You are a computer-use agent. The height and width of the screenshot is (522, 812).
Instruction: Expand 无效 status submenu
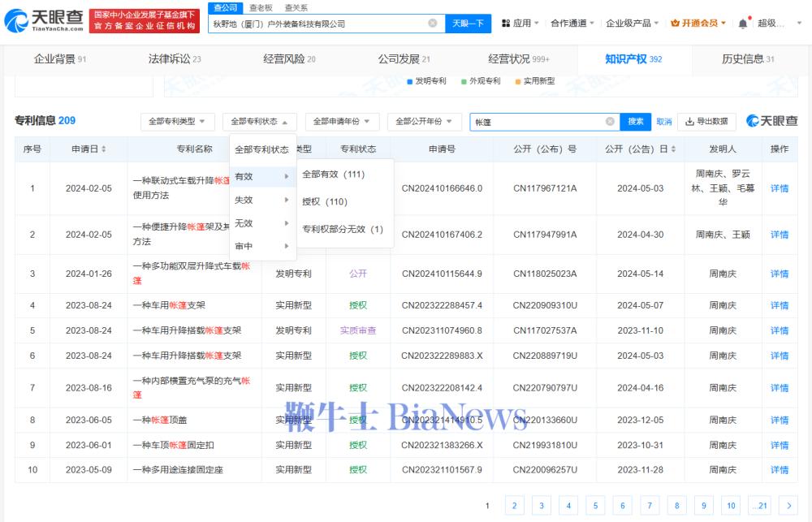tap(262, 223)
